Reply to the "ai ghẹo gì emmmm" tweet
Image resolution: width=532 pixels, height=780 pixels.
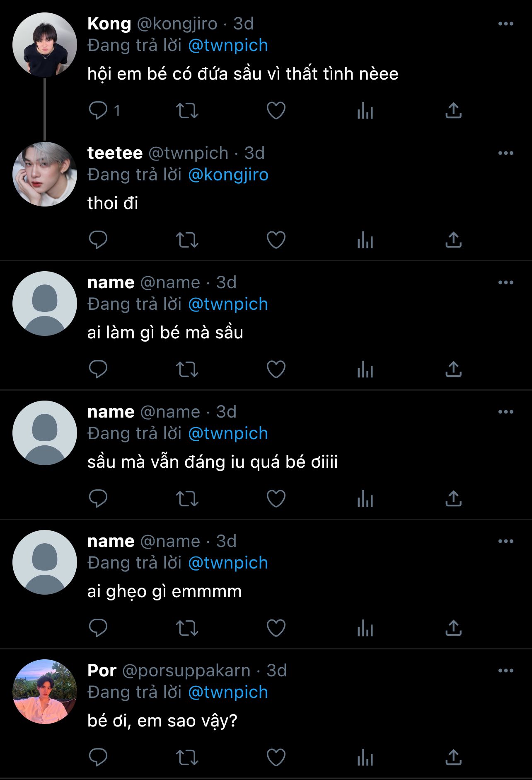pyautogui.click(x=98, y=628)
